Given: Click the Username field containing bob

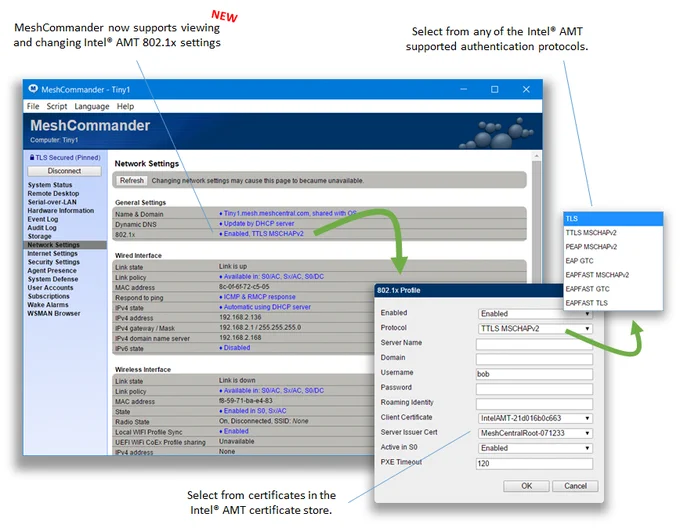Looking at the screenshot, I should [534, 374].
